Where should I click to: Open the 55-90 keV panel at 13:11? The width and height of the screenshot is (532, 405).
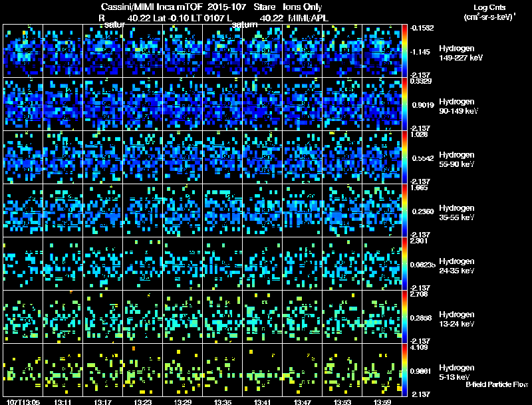pos(63,158)
